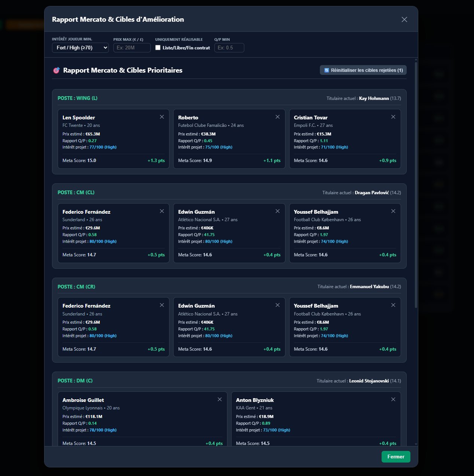This screenshot has height=476, width=474.
Task: Click the Réinitialiser les cibles rejetées button
Action: (363, 70)
